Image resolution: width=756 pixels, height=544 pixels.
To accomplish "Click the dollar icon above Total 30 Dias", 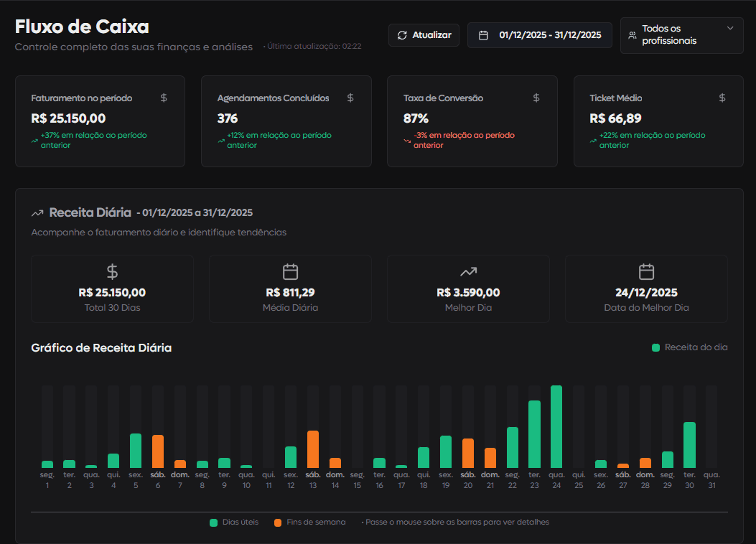I will (112, 271).
